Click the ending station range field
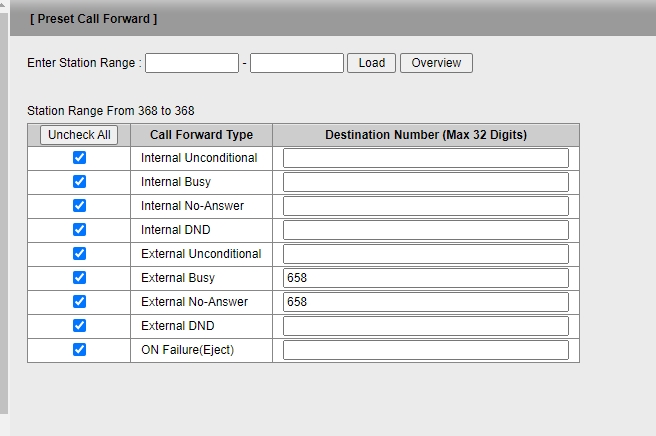Viewport: 656px width, 436px height. [x=297, y=63]
